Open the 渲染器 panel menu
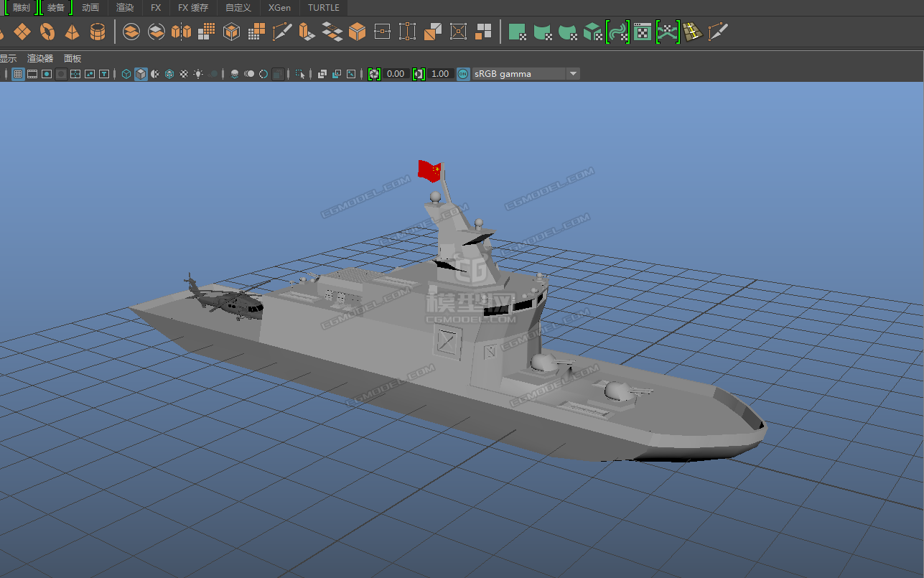This screenshot has height=578, width=924. pyautogui.click(x=40, y=59)
